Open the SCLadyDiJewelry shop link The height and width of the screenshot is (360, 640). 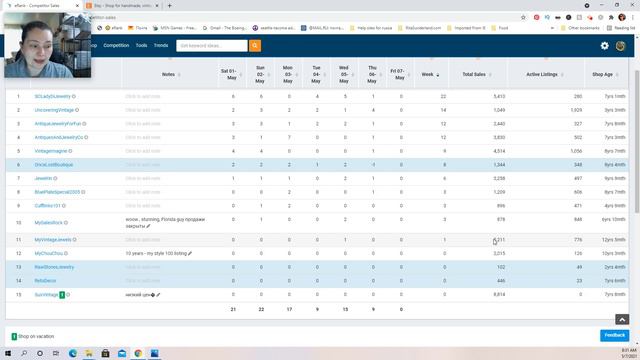(52, 96)
